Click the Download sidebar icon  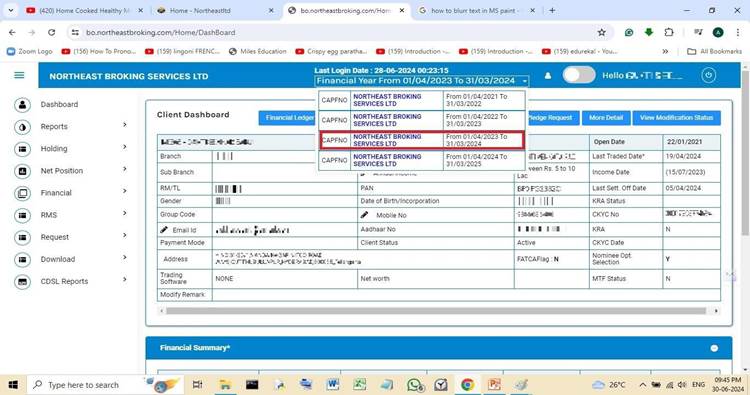pyautogui.click(x=22, y=260)
